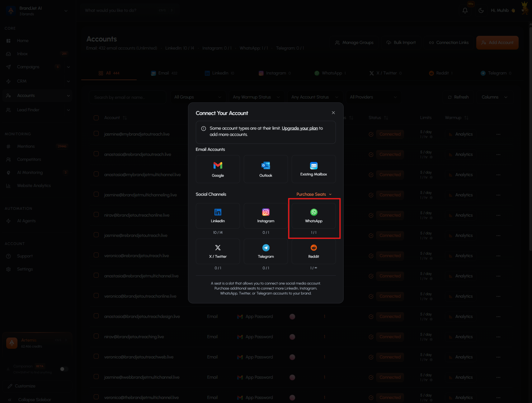Open the Any Warmup Status filter
The height and width of the screenshot is (403, 532).
pos(256,97)
